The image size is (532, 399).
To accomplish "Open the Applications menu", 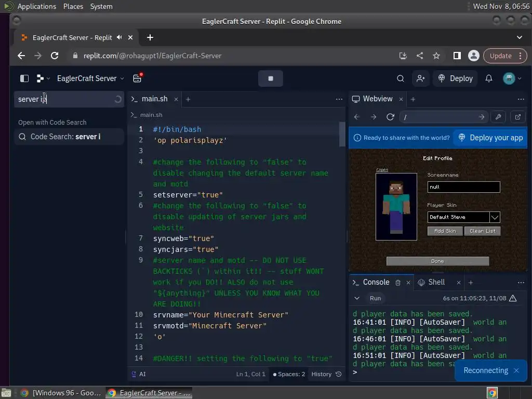I will coord(37,6).
